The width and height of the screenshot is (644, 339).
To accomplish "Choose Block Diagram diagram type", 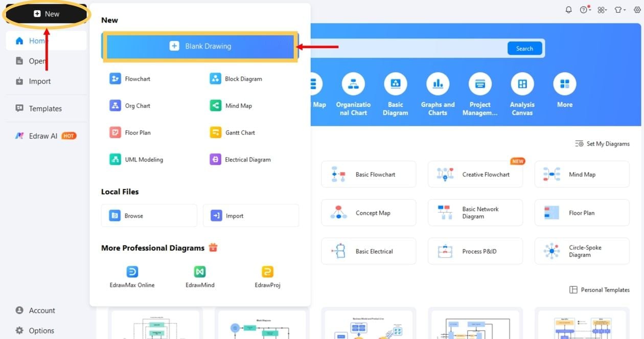I will click(x=244, y=79).
